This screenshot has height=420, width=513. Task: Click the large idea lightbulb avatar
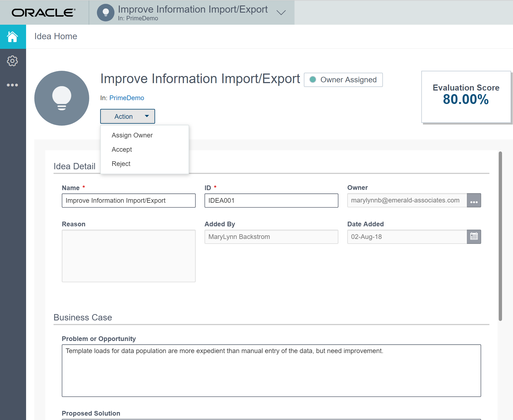(x=62, y=98)
